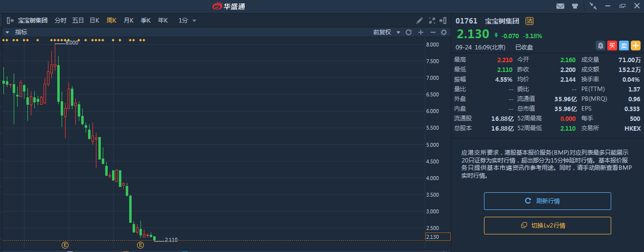Screen dimensions: 644x252
Task: Click the 总股本 value 16.88亿
Action: 503,128
